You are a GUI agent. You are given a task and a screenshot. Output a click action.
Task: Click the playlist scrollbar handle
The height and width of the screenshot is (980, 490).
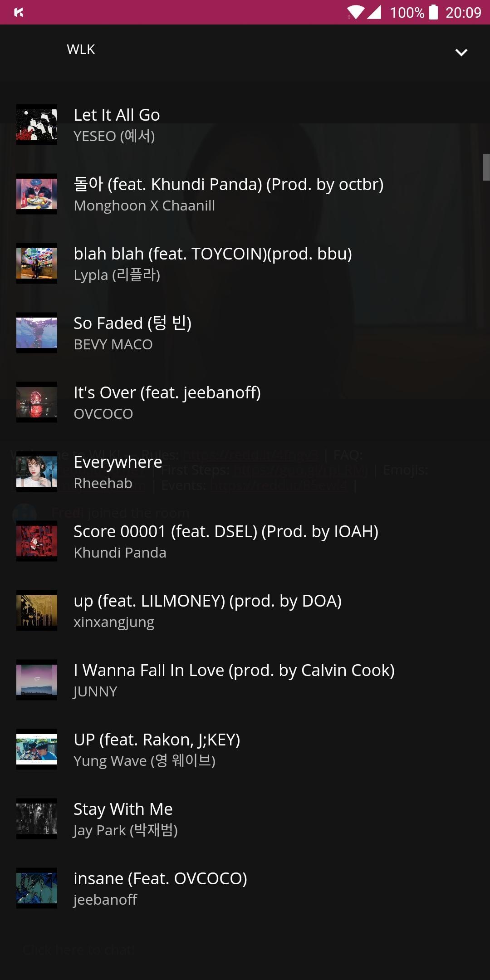click(486, 167)
